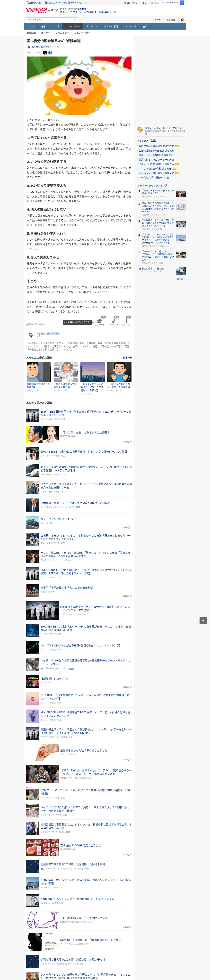The width and height of the screenshot is (210, 980).
Task: Open the ライブ navigation tab
Action: [x=56, y=27]
